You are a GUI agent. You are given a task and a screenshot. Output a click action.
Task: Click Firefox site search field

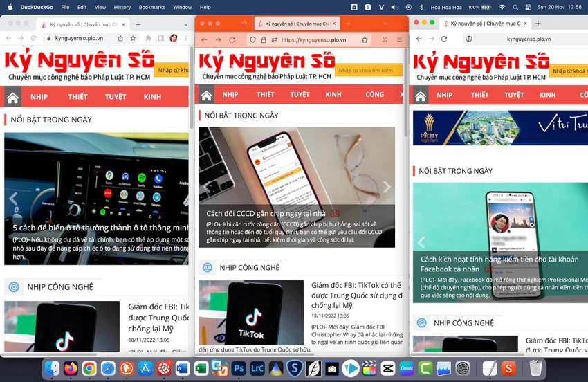368,70
